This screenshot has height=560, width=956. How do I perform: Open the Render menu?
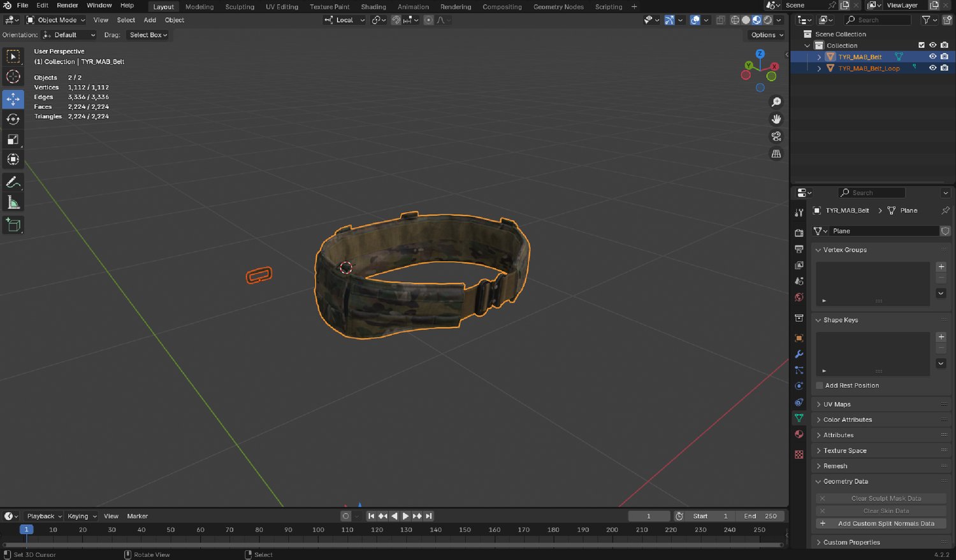(x=67, y=5)
